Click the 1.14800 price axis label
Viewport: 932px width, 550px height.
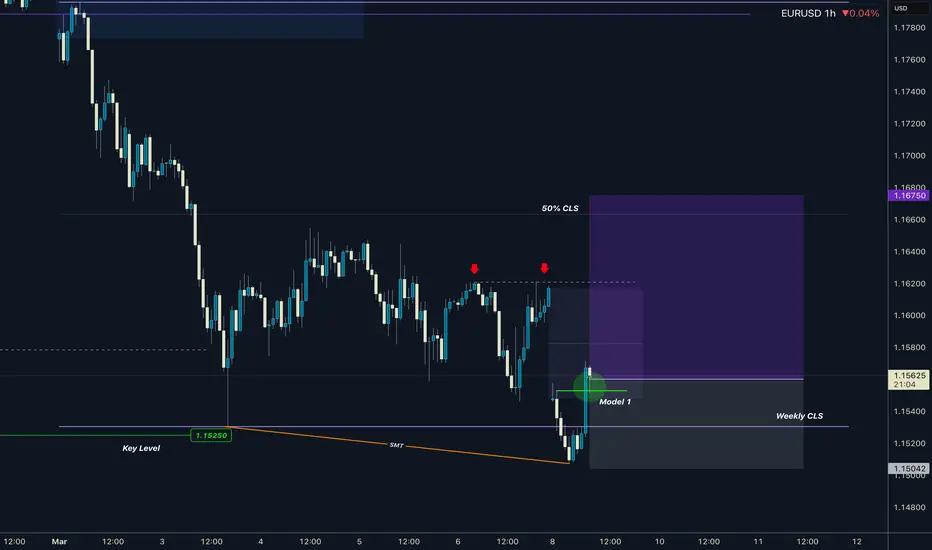(x=909, y=507)
